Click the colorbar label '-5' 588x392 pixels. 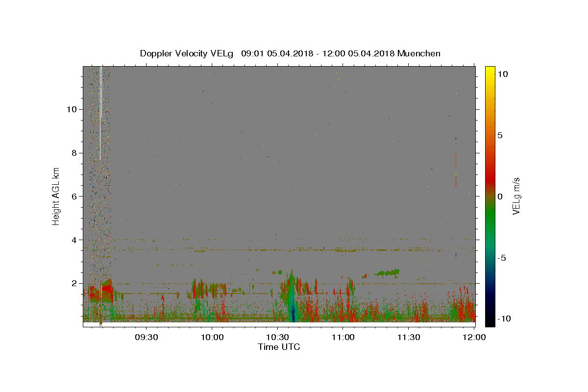[x=502, y=258]
